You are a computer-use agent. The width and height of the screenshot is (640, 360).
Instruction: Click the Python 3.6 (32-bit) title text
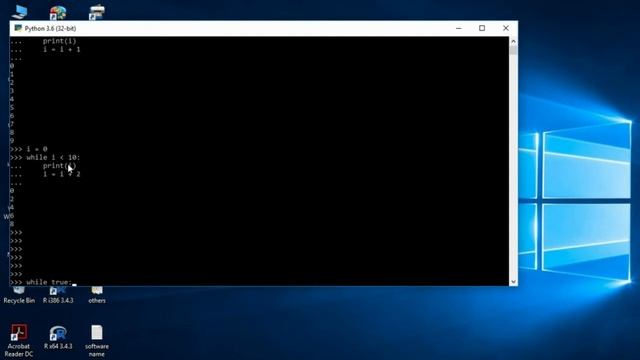tap(50, 29)
